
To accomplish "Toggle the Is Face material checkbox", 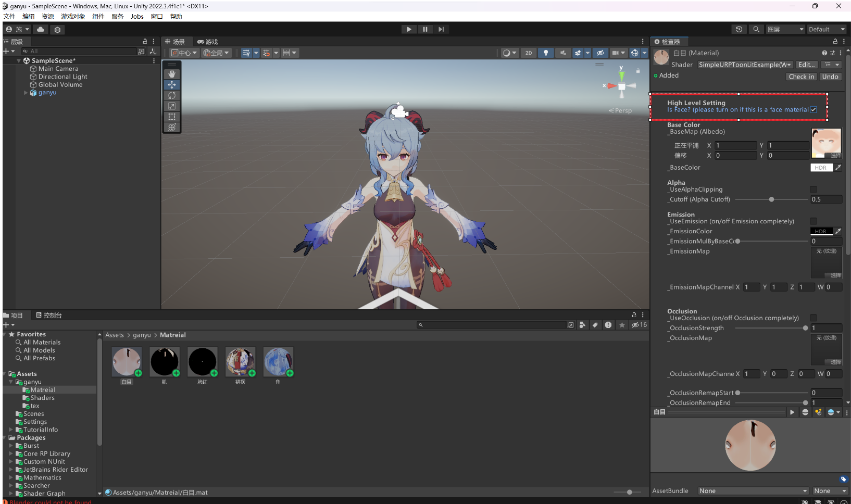I will pos(814,110).
